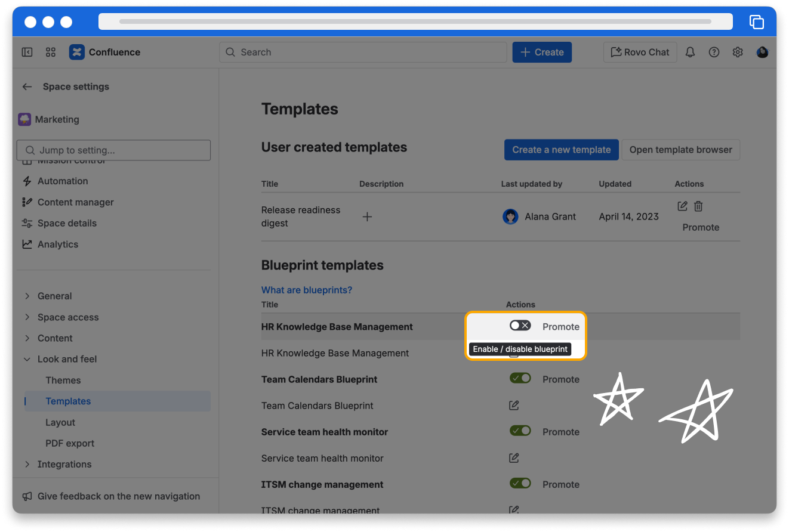Open the What are blueprints? link
789x532 pixels.
[307, 290]
